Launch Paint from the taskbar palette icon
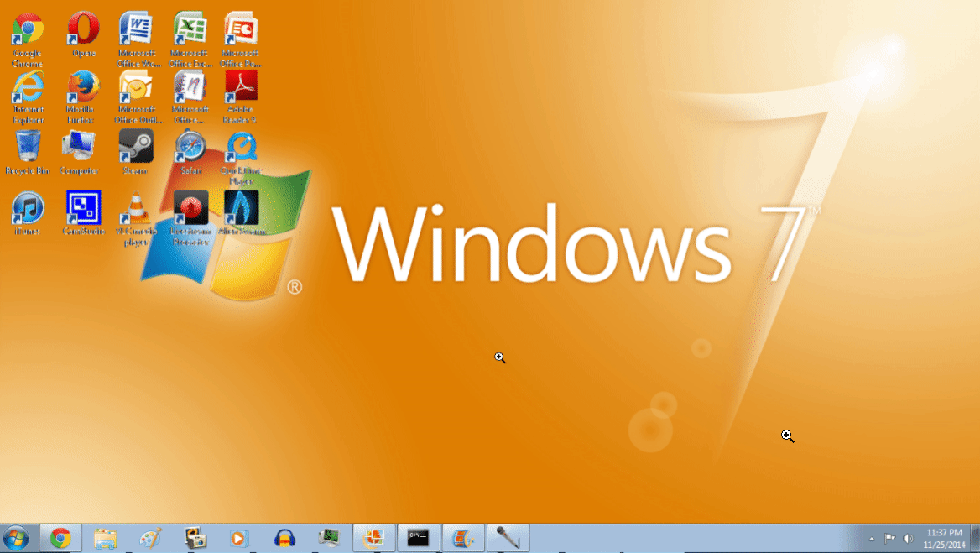 click(151, 538)
